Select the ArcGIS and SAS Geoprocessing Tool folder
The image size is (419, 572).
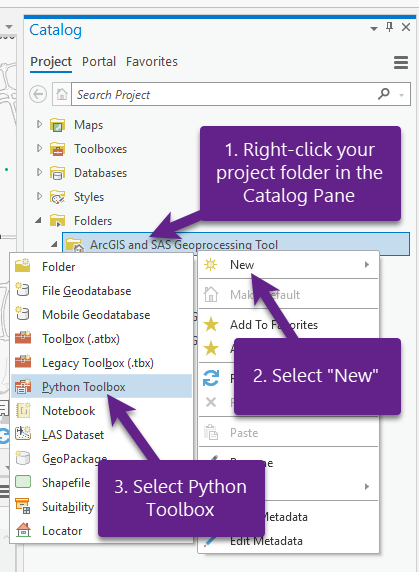pyautogui.click(x=236, y=244)
